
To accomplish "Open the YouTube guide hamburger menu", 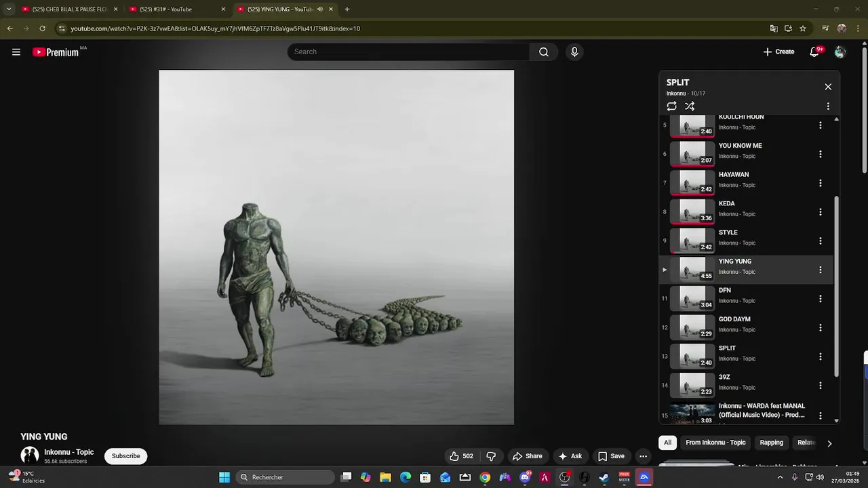I will 16,52.
